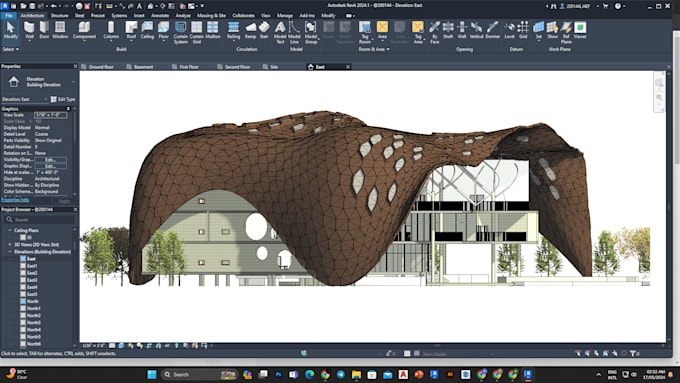680x383 pixels.
Task: Select the Floor tool
Action: point(163,30)
